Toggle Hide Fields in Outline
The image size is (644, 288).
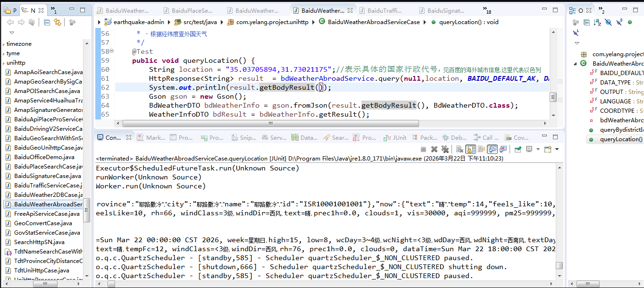tap(608, 22)
